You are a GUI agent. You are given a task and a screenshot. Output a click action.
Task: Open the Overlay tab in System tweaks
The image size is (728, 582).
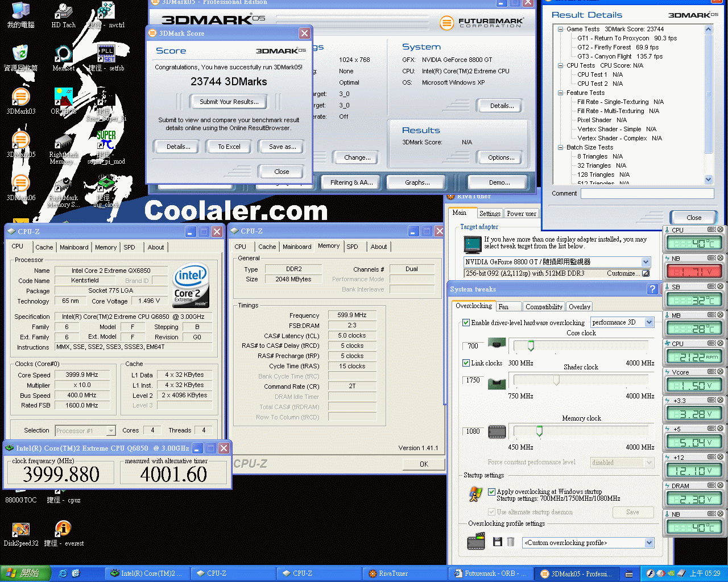(580, 307)
